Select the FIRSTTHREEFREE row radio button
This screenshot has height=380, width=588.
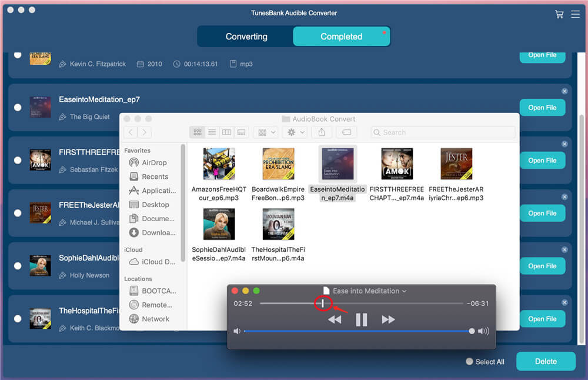pyautogui.click(x=18, y=160)
